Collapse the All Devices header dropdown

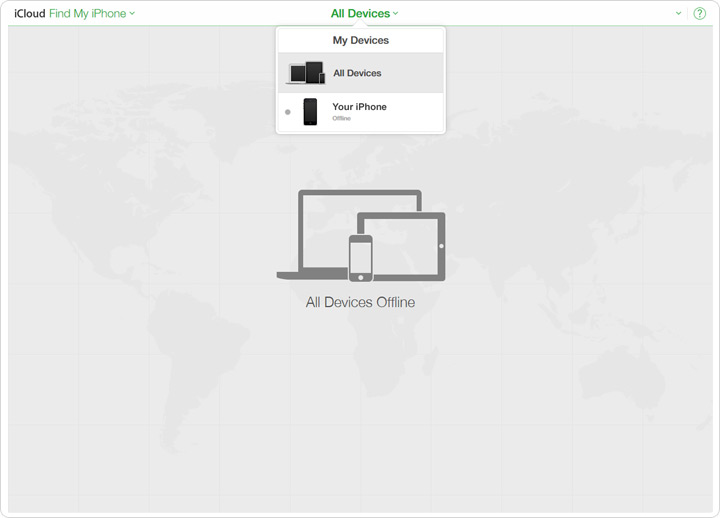[x=365, y=13]
